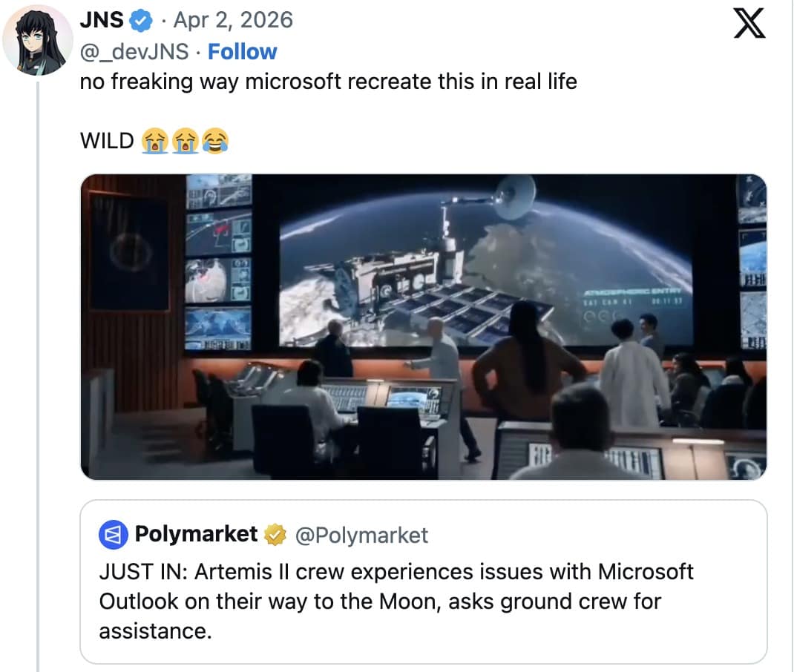794x672 pixels.
Task: Open the quoted Artemis II tweet text
Action: (396, 602)
